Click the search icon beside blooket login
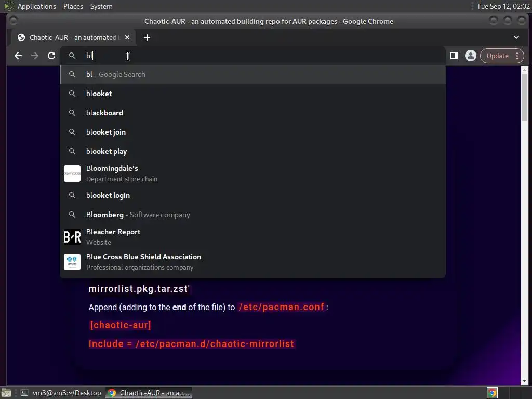The width and height of the screenshot is (532, 399). coord(72,195)
